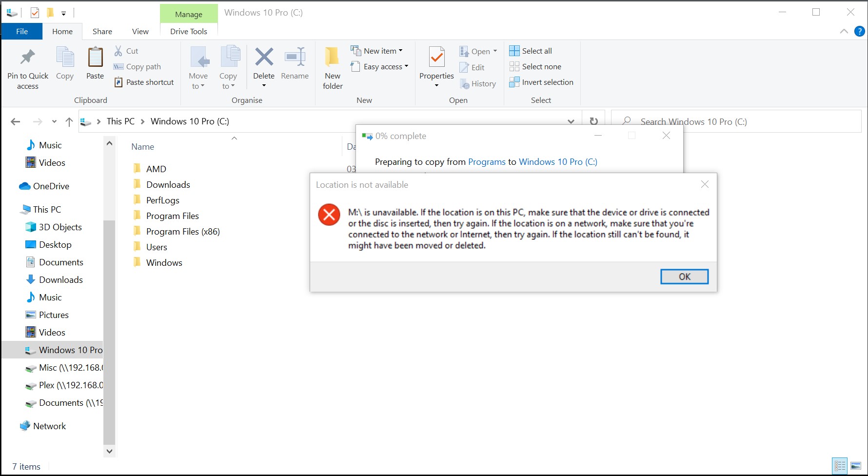Click the Paste clipboard icon
This screenshot has width=868, height=476.
tap(95, 58)
